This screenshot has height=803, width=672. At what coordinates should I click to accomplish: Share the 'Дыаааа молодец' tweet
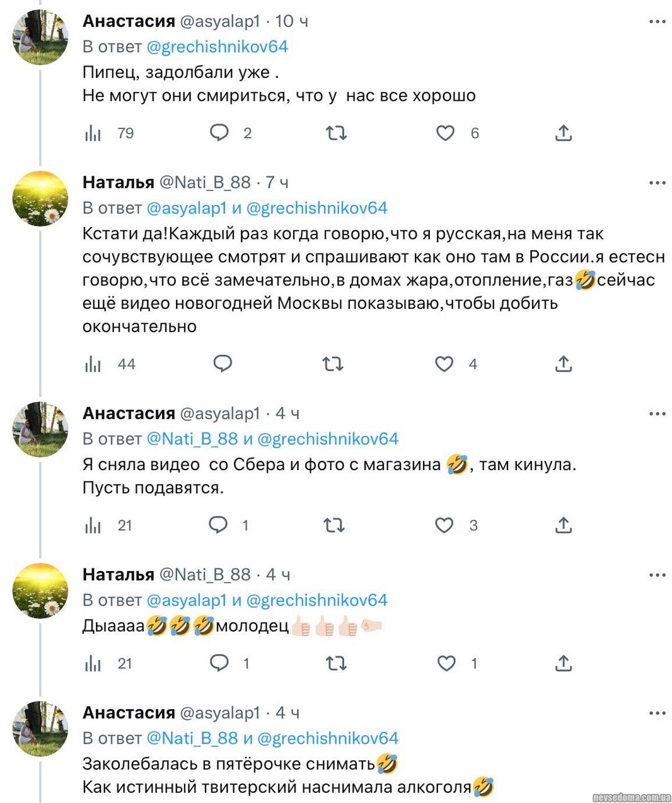[x=563, y=663]
